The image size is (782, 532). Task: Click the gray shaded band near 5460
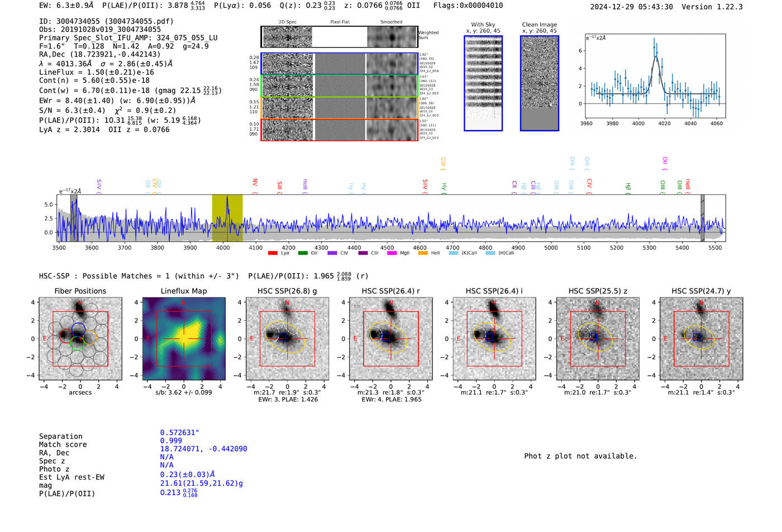tap(703, 218)
